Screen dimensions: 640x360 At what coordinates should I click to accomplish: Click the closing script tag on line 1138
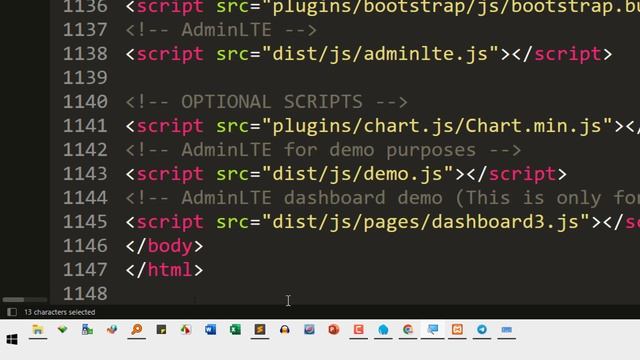click(x=562, y=54)
